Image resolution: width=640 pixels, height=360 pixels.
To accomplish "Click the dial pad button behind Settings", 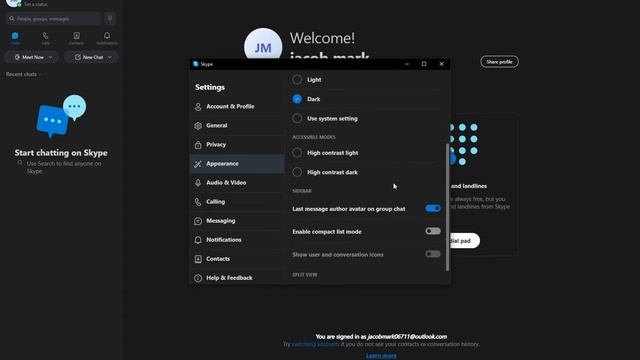I will [x=465, y=241].
